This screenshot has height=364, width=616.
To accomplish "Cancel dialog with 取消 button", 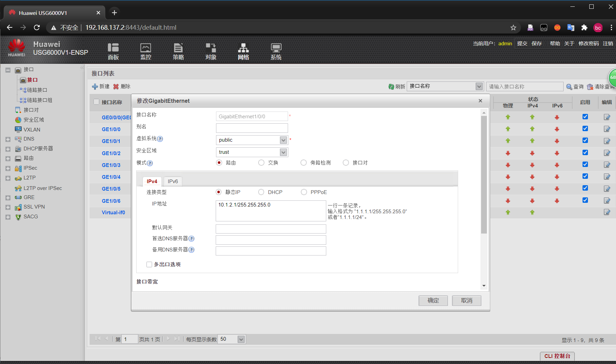I will pos(467,300).
